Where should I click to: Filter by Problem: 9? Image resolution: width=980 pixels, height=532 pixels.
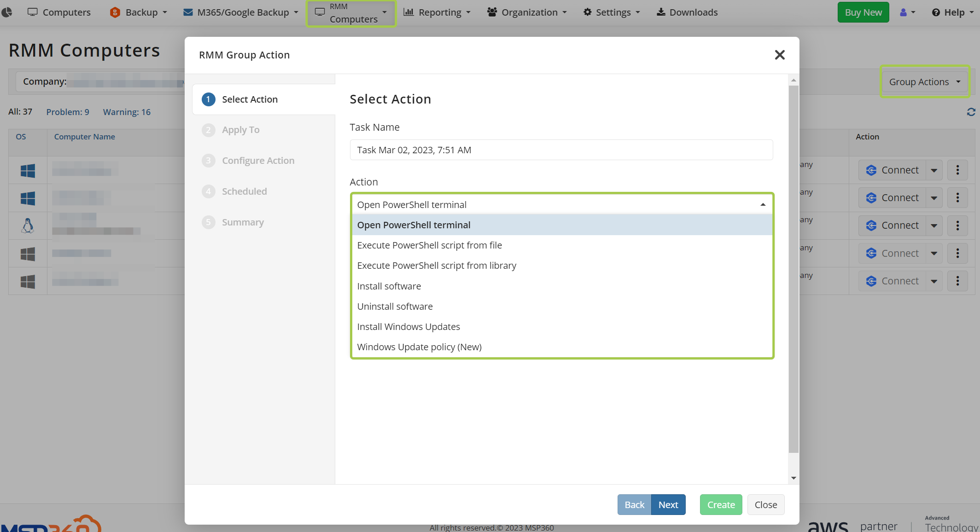click(x=68, y=112)
